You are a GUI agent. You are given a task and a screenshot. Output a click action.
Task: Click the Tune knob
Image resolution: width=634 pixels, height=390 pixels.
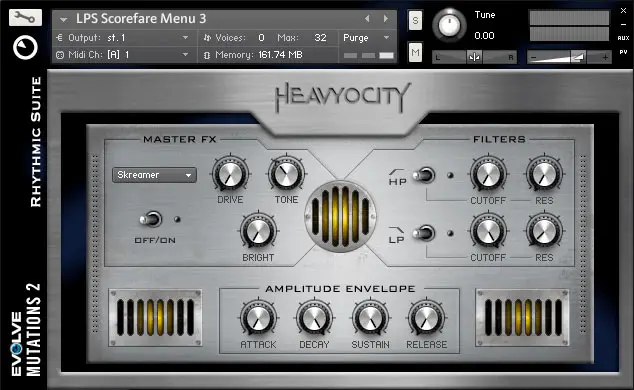[x=449, y=25]
